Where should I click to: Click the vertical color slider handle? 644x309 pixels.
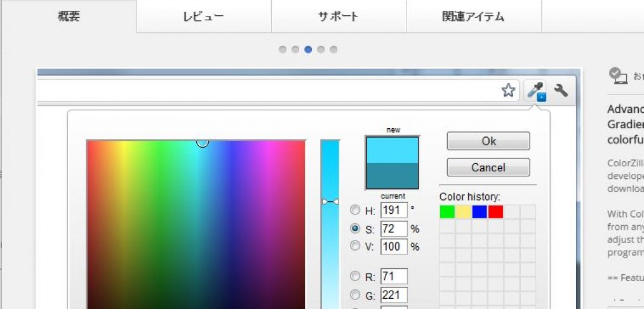[330, 202]
